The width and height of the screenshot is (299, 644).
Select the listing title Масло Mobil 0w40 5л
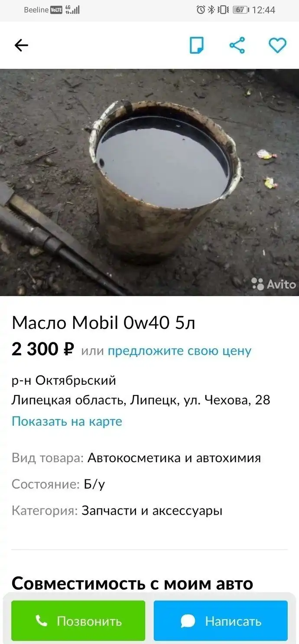[x=104, y=323]
